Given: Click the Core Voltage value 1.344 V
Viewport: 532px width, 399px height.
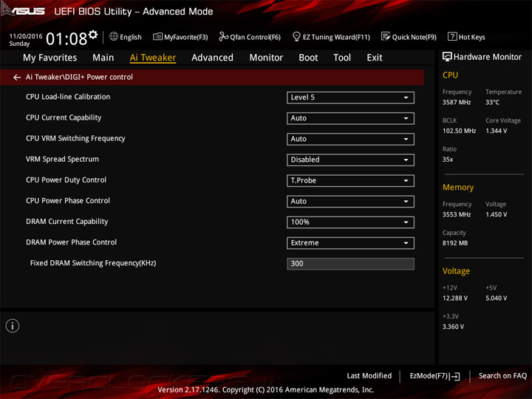Looking at the screenshot, I should point(496,131).
